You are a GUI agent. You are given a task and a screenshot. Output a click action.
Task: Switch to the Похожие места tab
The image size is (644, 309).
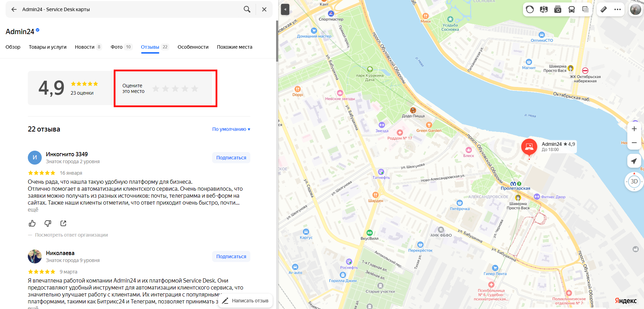235,47
